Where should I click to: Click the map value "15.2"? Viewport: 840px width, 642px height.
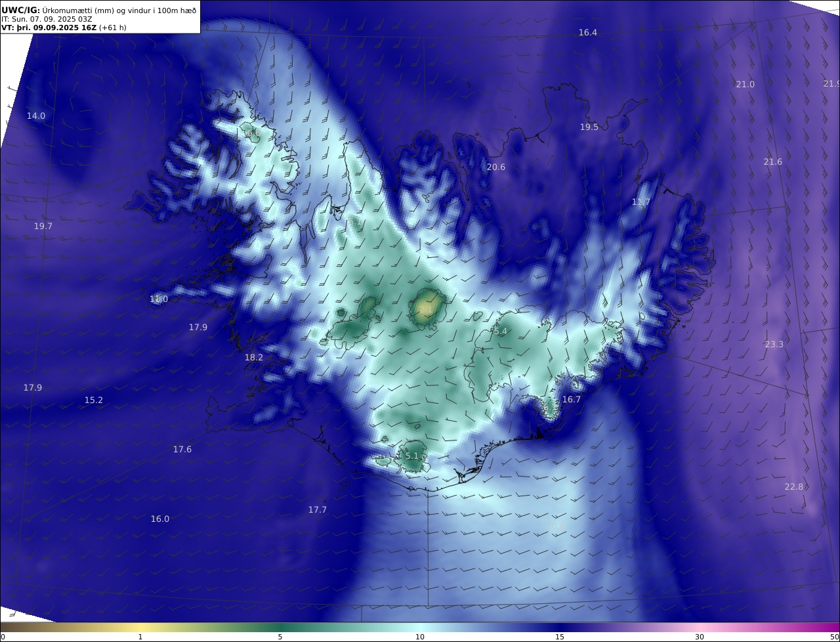pos(94,400)
